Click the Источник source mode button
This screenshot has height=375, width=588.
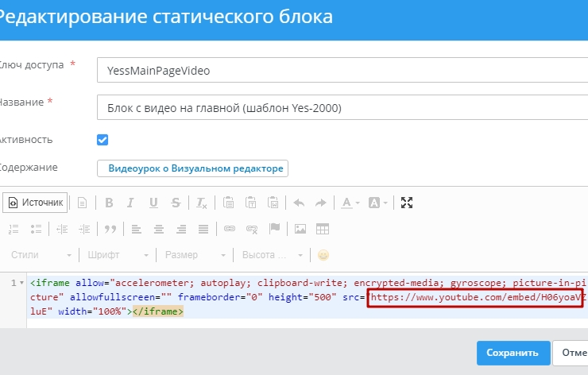36,203
